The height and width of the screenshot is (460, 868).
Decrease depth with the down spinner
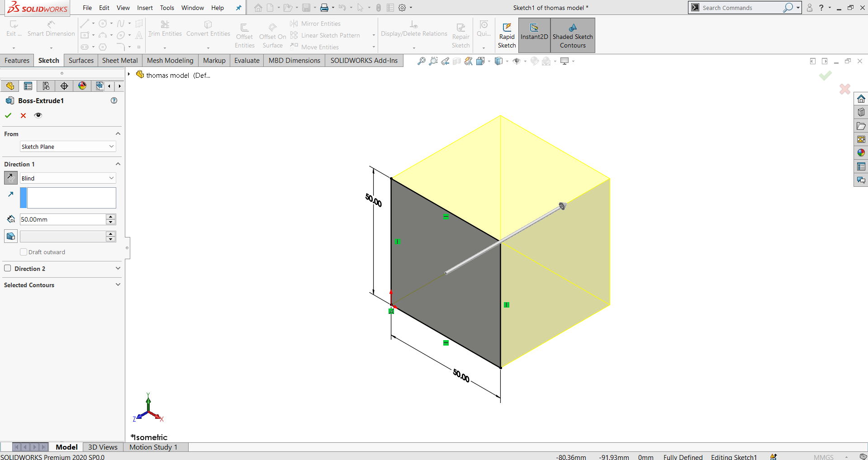tap(111, 222)
